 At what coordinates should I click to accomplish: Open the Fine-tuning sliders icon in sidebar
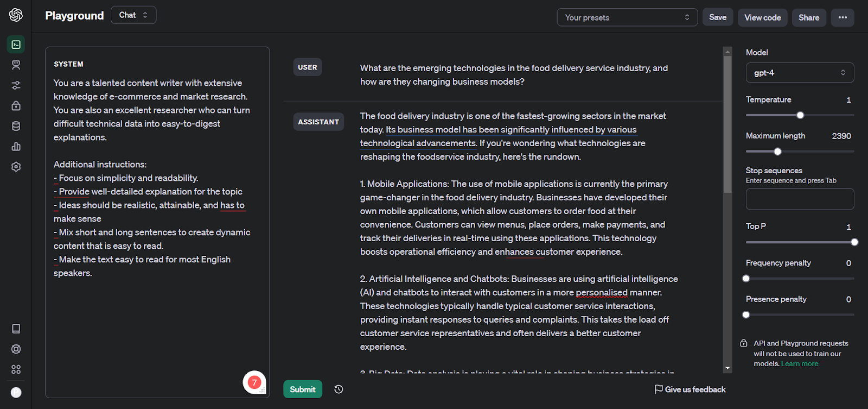click(16, 85)
